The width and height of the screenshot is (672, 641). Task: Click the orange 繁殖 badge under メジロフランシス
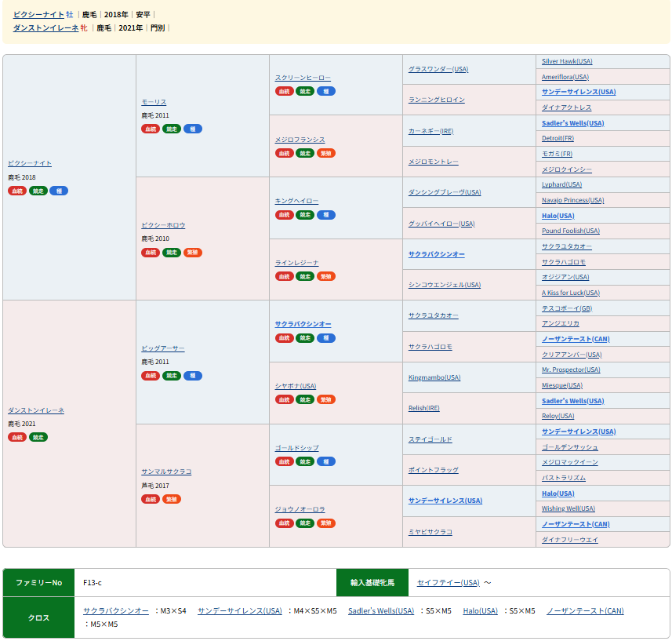click(326, 153)
